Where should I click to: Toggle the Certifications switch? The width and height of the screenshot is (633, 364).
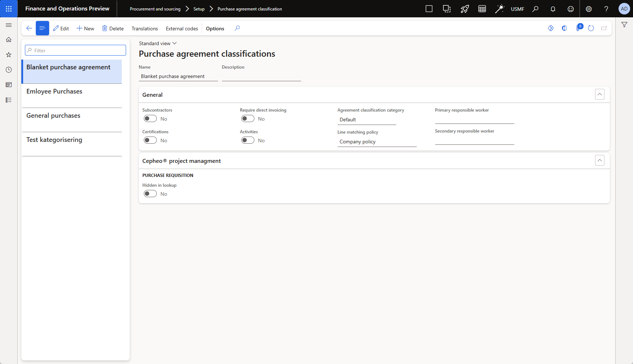pyautogui.click(x=150, y=140)
